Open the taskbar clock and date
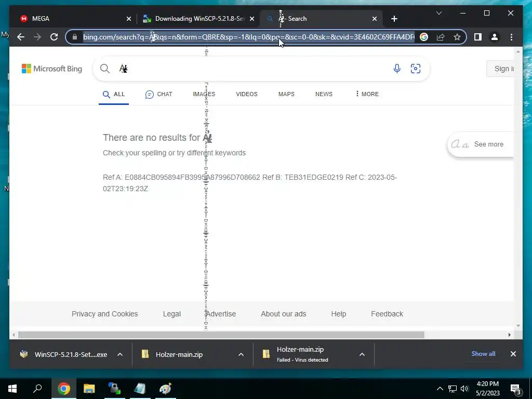 click(487, 389)
